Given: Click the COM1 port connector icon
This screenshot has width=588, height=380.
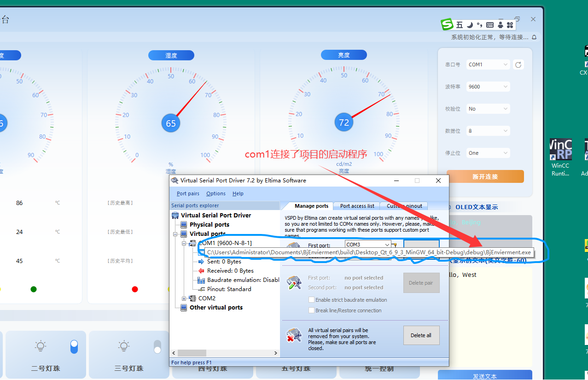Looking at the screenshot, I should pos(192,243).
